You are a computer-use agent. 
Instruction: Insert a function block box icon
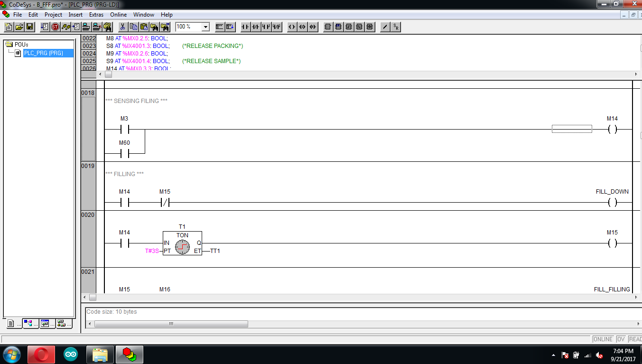click(328, 27)
